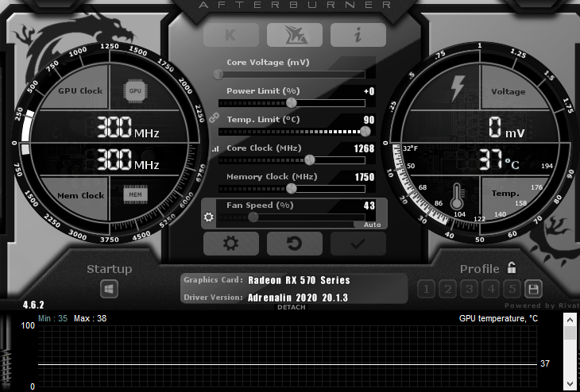Open the Kombustor K button
580x392 pixels.
pos(231,35)
